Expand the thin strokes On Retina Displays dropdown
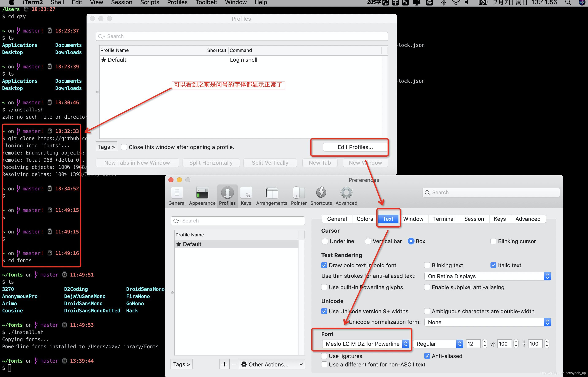The width and height of the screenshot is (588, 377). (x=487, y=276)
